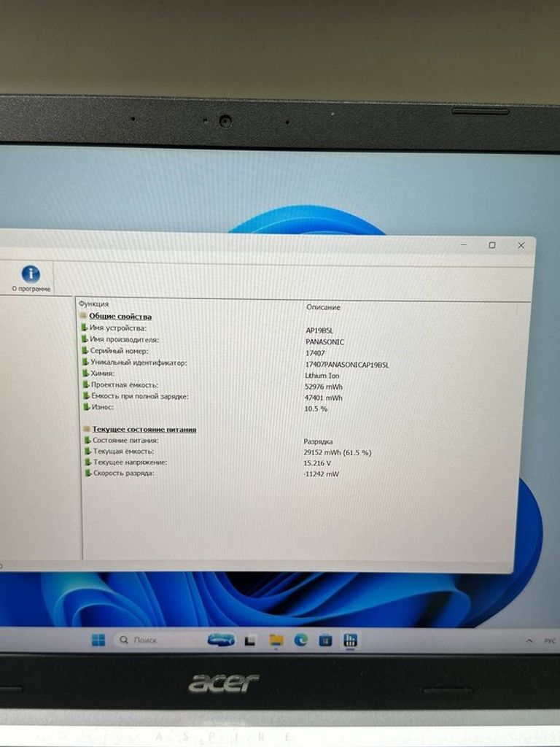The width and height of the screenshot is (560, 747).
Task: Expand the system tray hidden icons chevron
Action: click(529, 640)
